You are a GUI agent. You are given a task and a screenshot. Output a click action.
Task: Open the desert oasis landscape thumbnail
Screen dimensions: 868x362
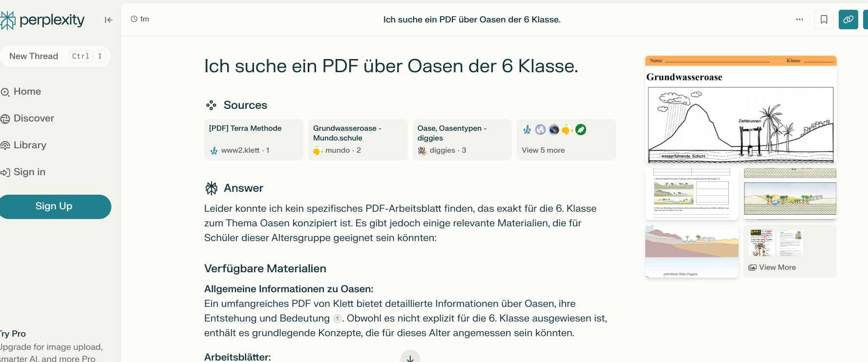[790, 193]
